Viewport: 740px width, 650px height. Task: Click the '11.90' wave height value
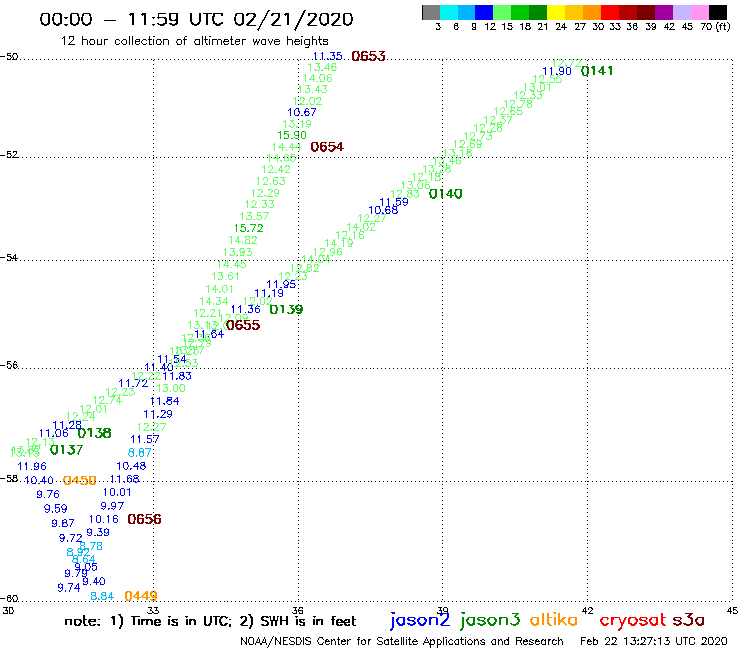click(557, 71)
